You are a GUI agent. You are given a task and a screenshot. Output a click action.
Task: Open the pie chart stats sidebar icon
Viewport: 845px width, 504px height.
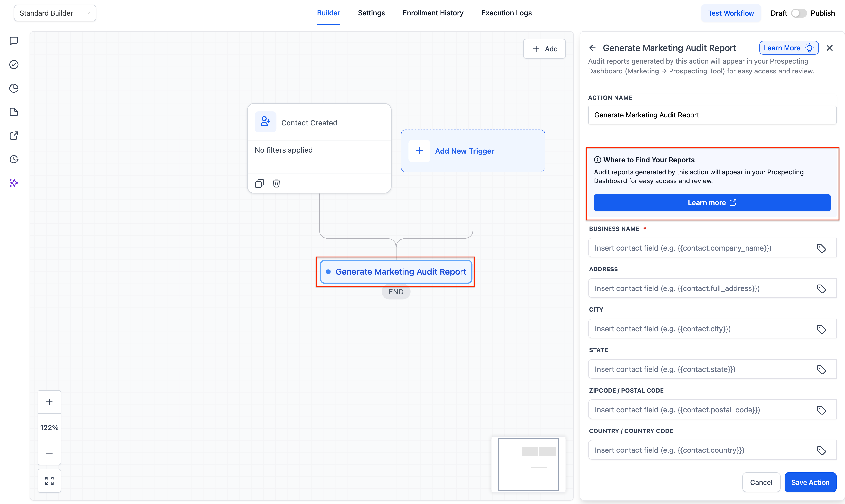click(x=14, y=88)
